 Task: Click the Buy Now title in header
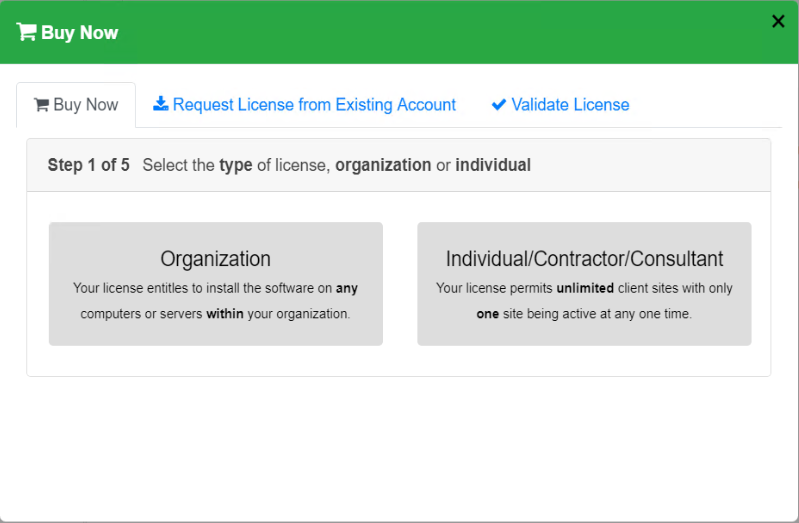click(x=79, y=33)
